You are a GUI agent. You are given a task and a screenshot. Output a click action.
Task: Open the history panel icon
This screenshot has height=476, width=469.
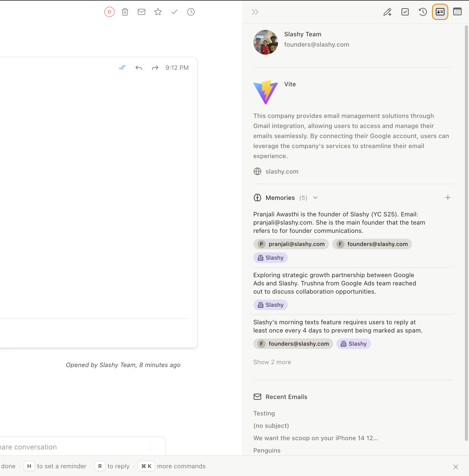(423, 12)
